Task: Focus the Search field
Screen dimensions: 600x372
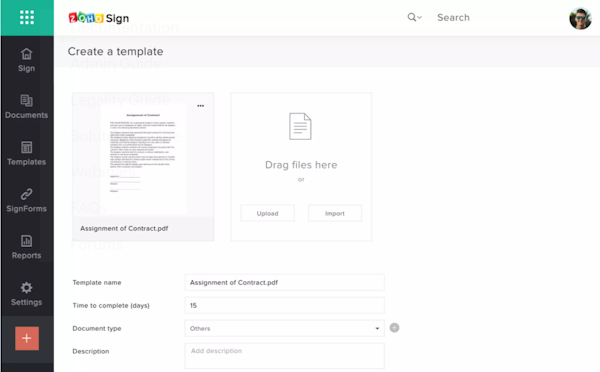Action: pyautogui.click(x=453, y=18)
